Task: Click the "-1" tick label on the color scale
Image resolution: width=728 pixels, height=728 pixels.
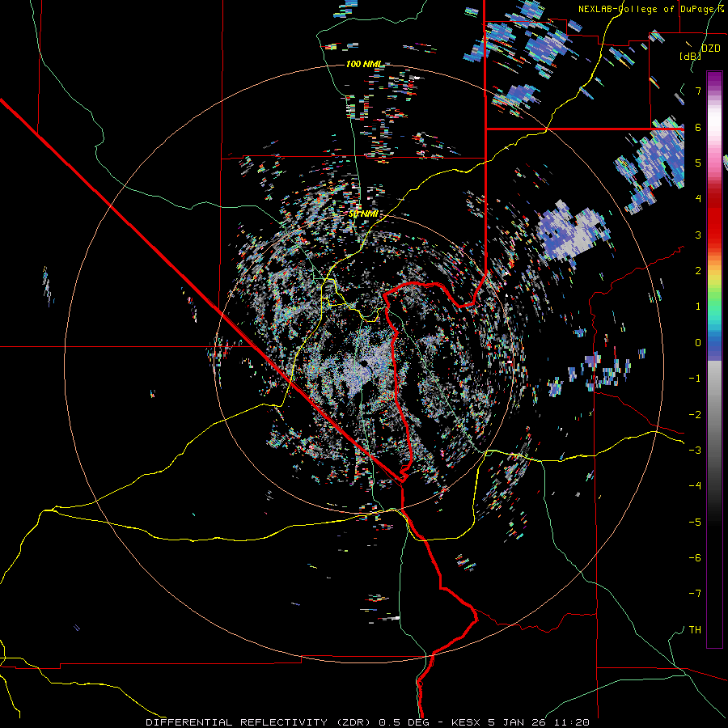Action: click(695, 379)
